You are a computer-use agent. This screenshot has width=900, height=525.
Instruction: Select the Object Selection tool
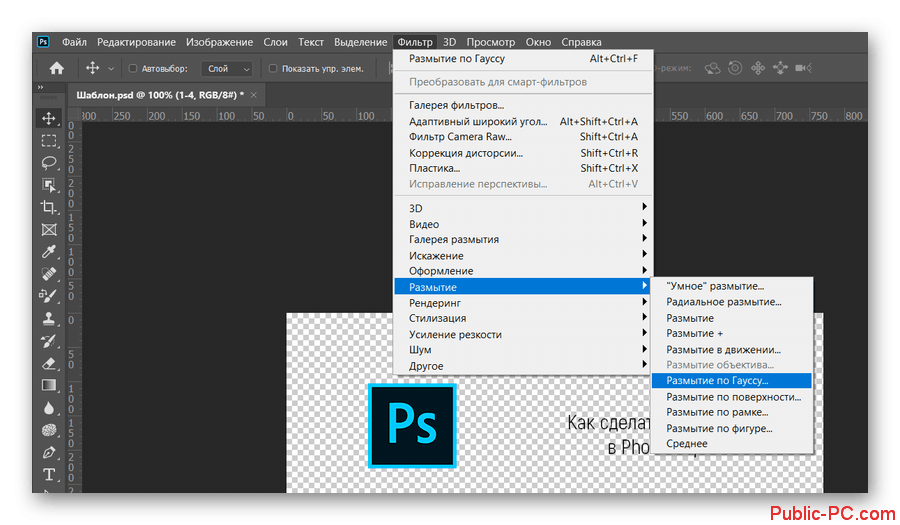coord(49,185)
